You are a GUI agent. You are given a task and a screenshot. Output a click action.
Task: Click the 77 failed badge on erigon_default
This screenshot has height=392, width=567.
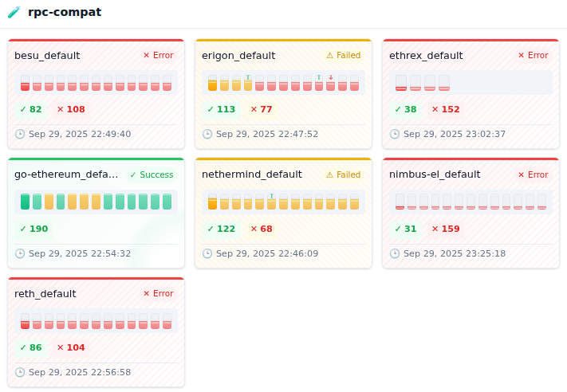pyautogui.click(x=261, y=110)
